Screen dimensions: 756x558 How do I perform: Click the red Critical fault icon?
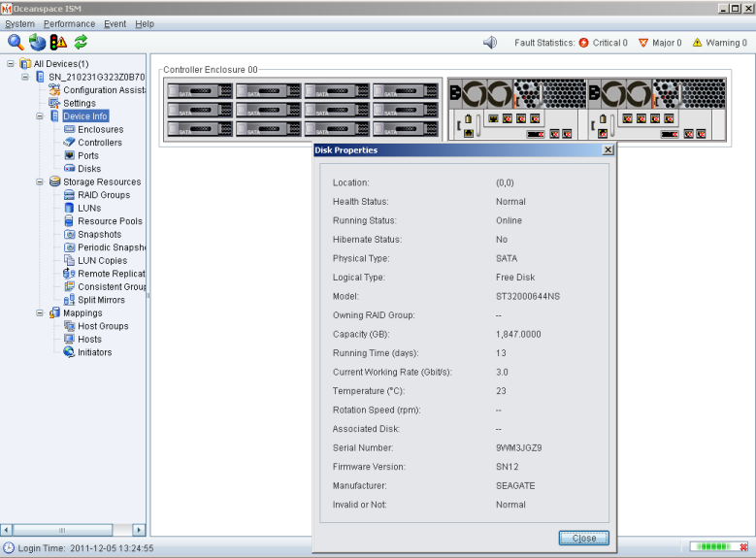pyautogui.click(x=583, y=43)
